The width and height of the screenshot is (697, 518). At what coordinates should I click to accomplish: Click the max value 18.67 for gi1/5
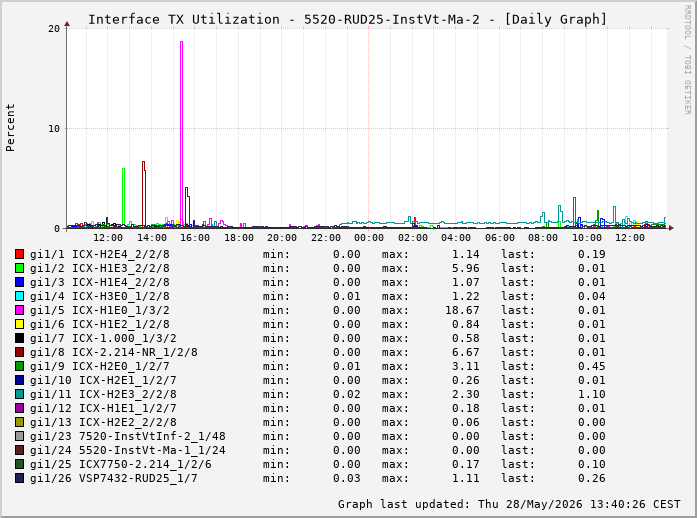pos(462,310)
